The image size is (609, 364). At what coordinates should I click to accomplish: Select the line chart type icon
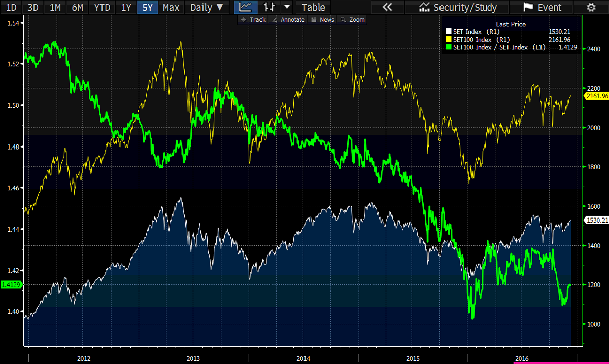click(x=246, y=7)
